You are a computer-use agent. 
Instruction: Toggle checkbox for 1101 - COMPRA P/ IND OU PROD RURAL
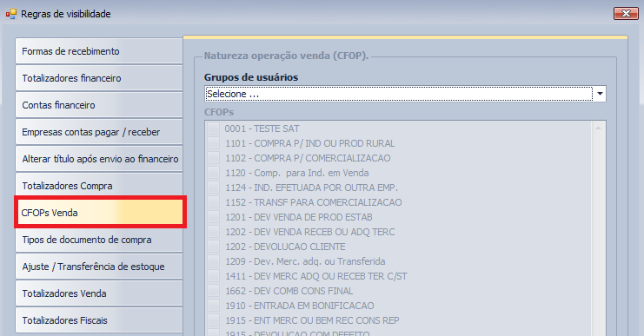[213, 143]
